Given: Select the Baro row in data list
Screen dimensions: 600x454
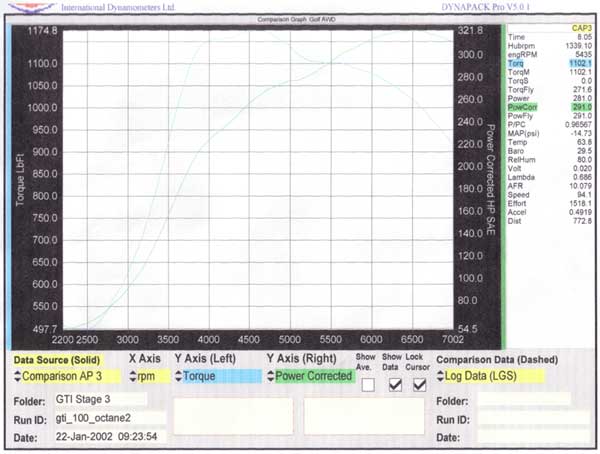Looking at the screenshot, I should [549, 151].
